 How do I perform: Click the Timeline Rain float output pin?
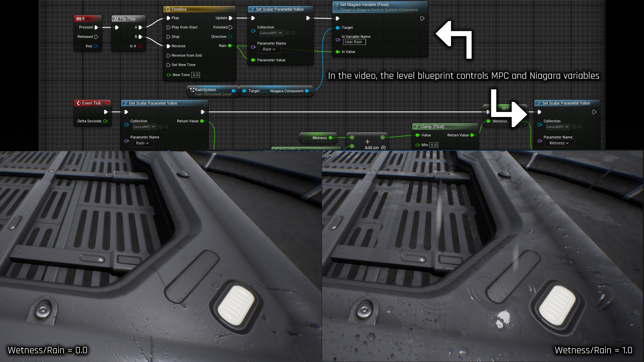pos(230,46)
